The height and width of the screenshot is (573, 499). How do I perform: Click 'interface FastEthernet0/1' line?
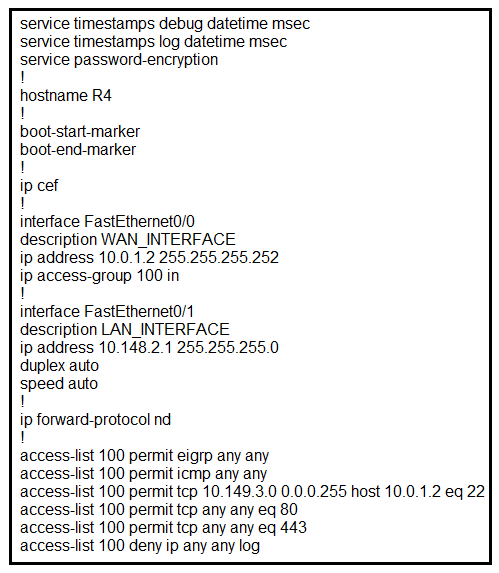click(x=107, y=312)
